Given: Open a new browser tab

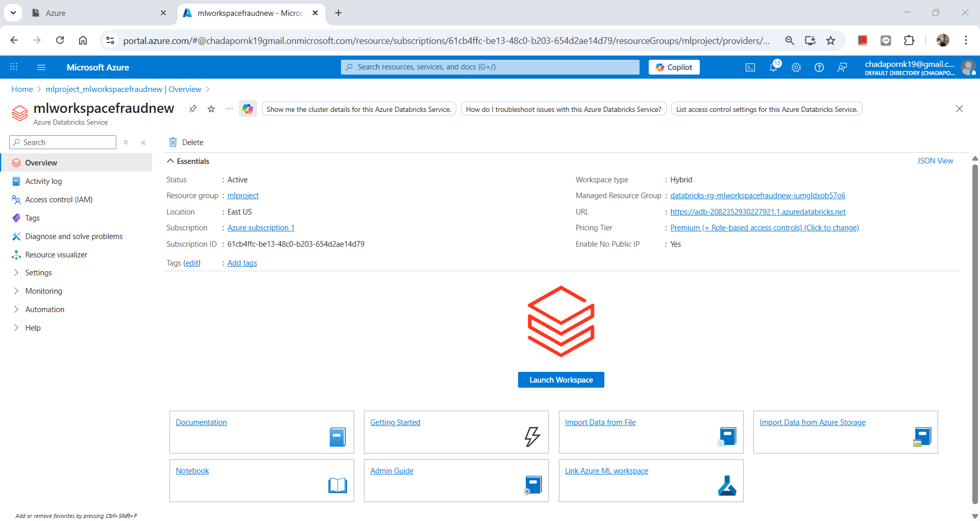Looking at the screenshot, I should click(338, 13).
